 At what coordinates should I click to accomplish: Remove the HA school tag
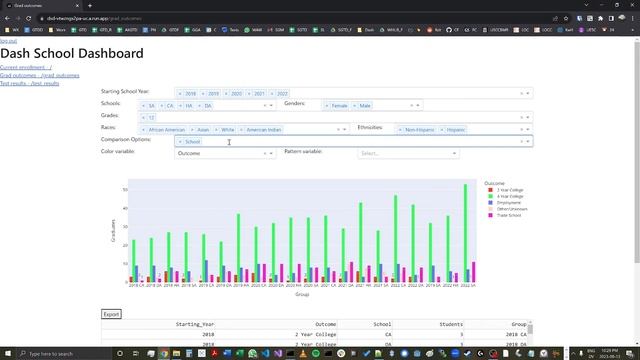tap(180, 106)
